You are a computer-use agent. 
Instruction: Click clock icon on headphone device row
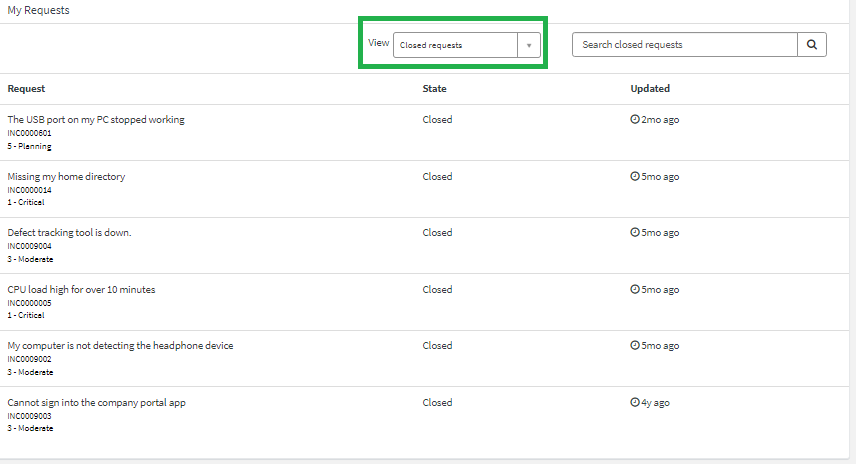click(x=635, y=346)
